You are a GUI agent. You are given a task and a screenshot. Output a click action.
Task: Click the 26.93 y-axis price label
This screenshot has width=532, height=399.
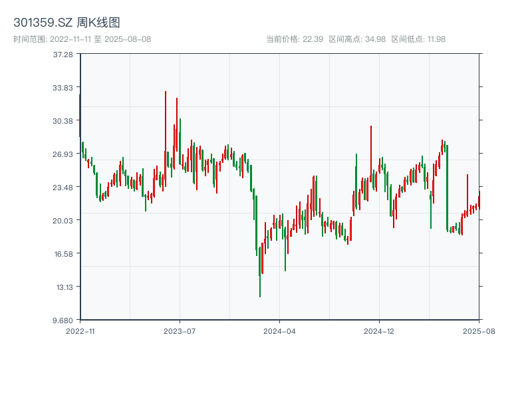[x=63, y=154]
